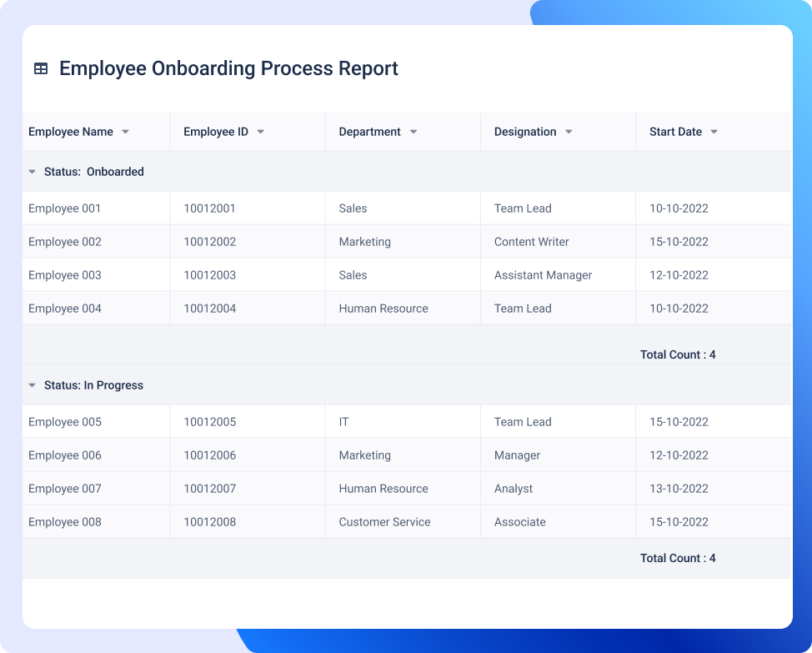This screenshot has height=653, width=812.
Task: Click start date 10-10-2022 for Employee 001
Action: pos(679,208)
